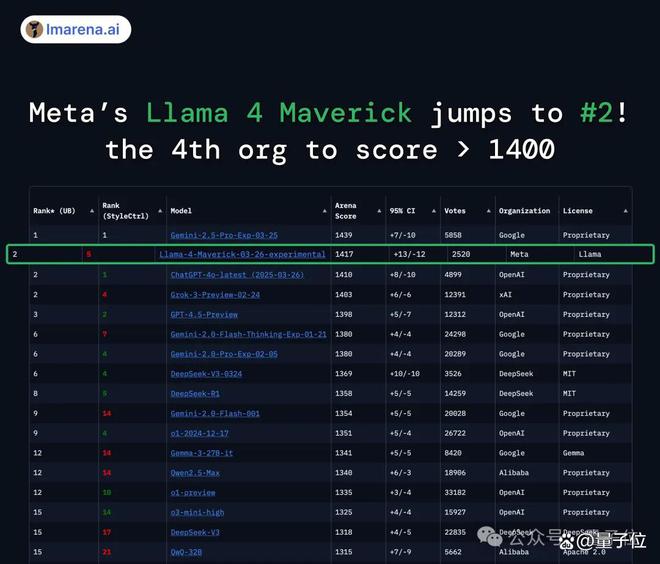The width and height of the screenshot is (660, 564).
Task: Select the 2520 votes cell
Action: [x=461, y=254]
